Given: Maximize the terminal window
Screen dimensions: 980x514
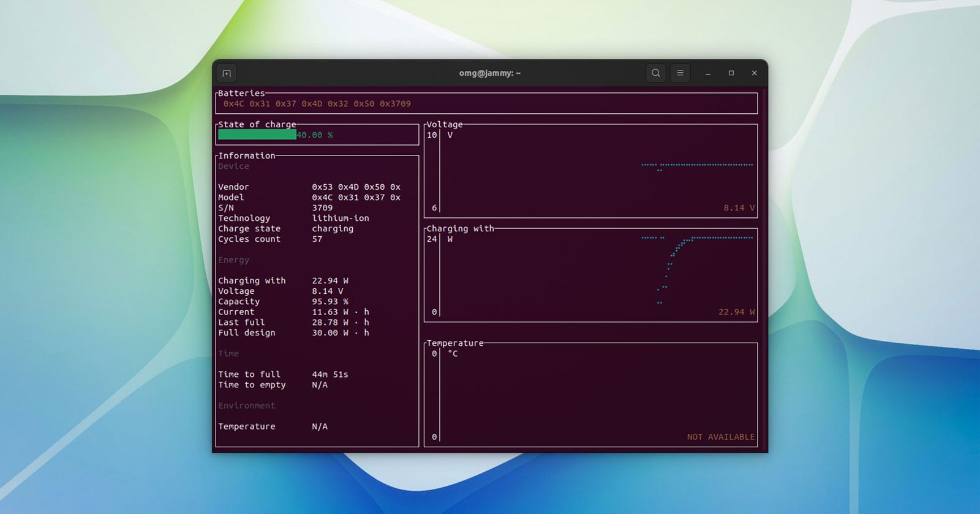Looking at the screenshot, I should (731, 73).
